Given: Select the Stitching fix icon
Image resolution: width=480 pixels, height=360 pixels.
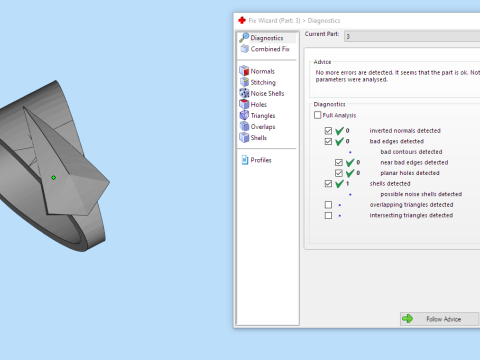Looking at the screenshot, I should (244, 82).
